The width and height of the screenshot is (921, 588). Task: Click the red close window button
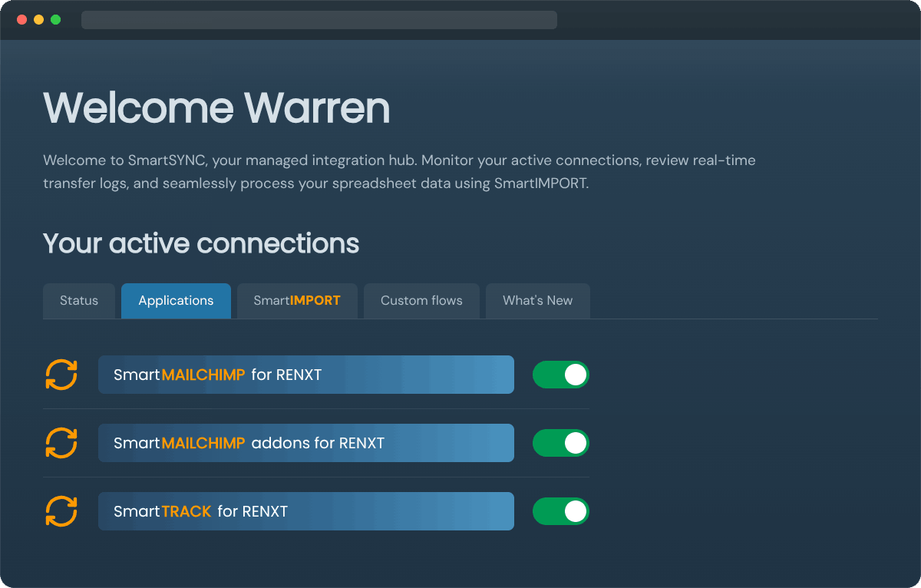click(21, 19)
